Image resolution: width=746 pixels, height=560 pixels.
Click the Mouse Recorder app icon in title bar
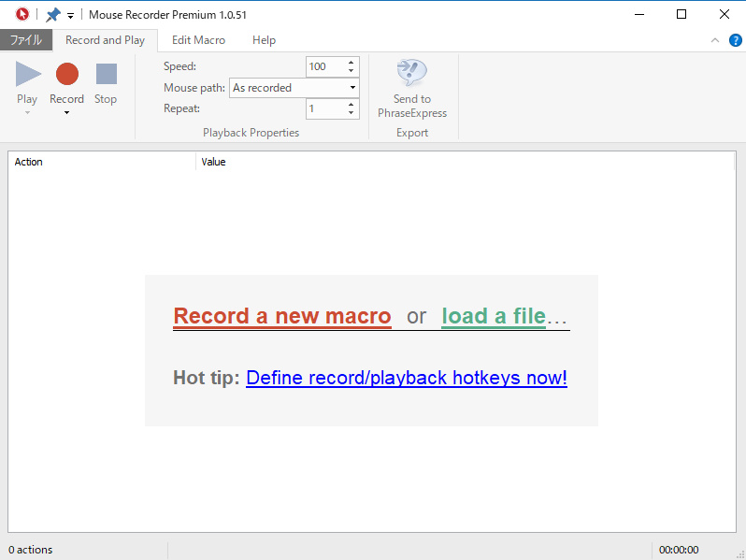point(22,14)
